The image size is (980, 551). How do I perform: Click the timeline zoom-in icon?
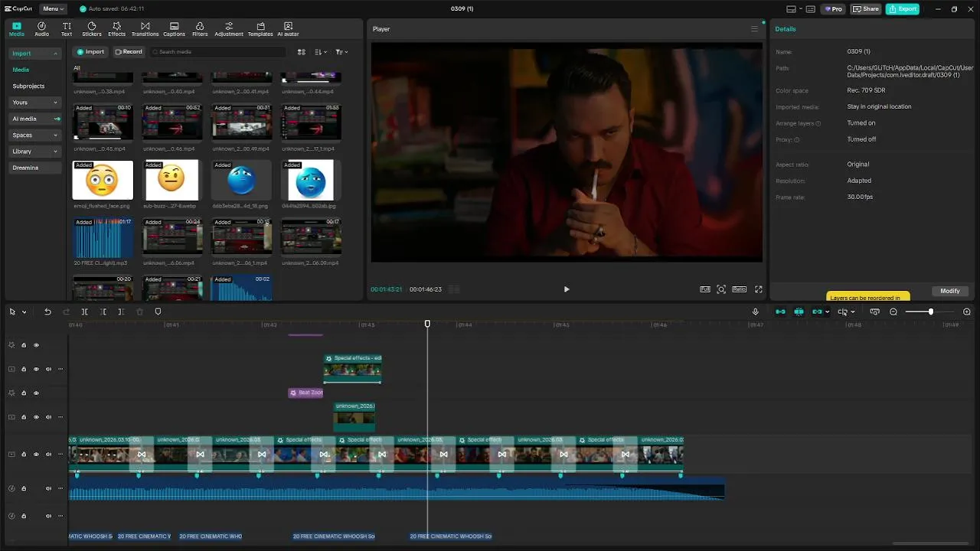pos(966,311)
